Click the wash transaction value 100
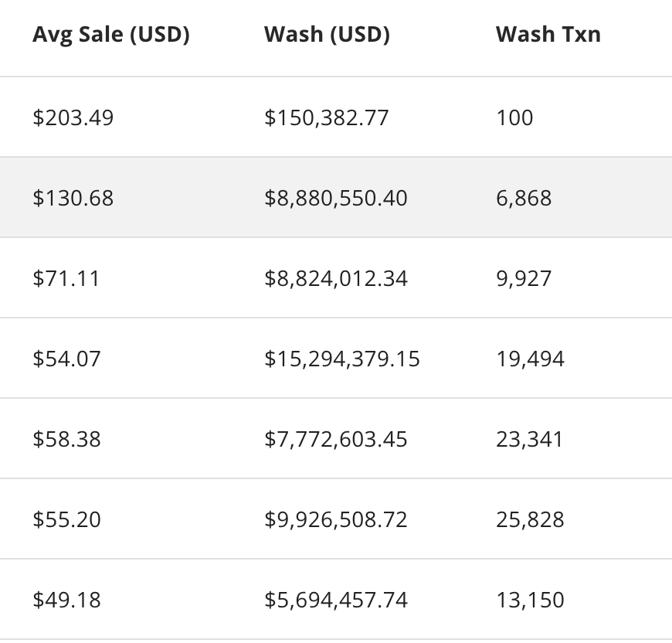This screenshot has height=643, width=672. (514, 118)
